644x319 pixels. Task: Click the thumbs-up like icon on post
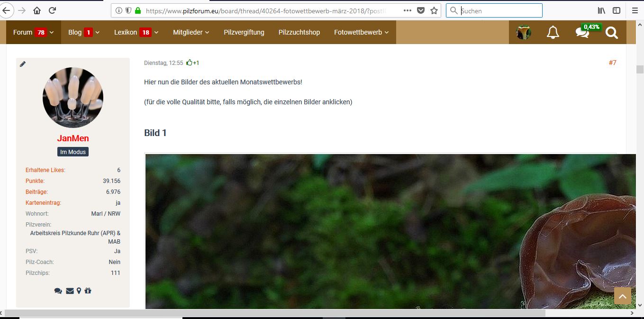[x=190, y=63]
